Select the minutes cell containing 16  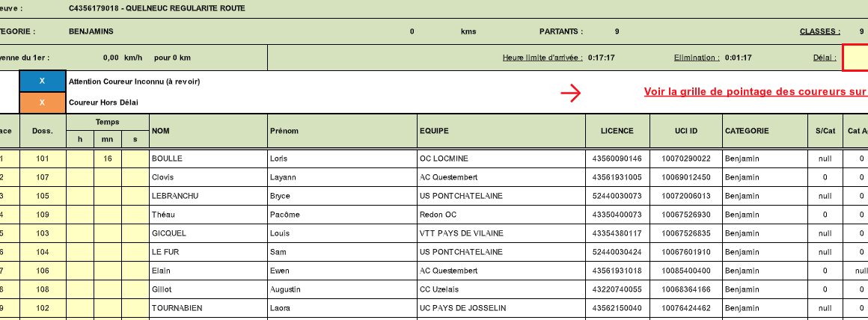click(108, 159)
